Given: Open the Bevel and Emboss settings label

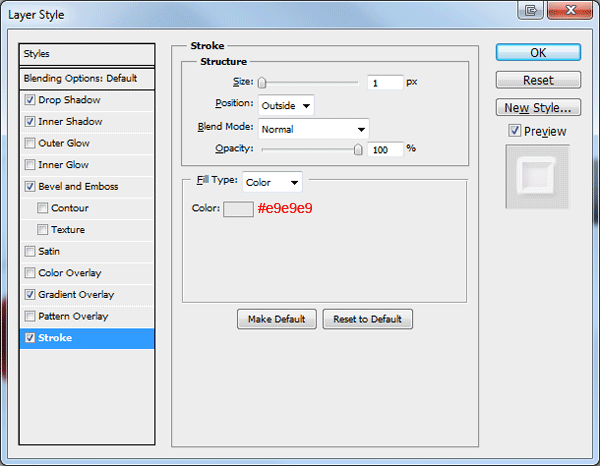Looking at the screenshot, I should (x=78, y=186).
